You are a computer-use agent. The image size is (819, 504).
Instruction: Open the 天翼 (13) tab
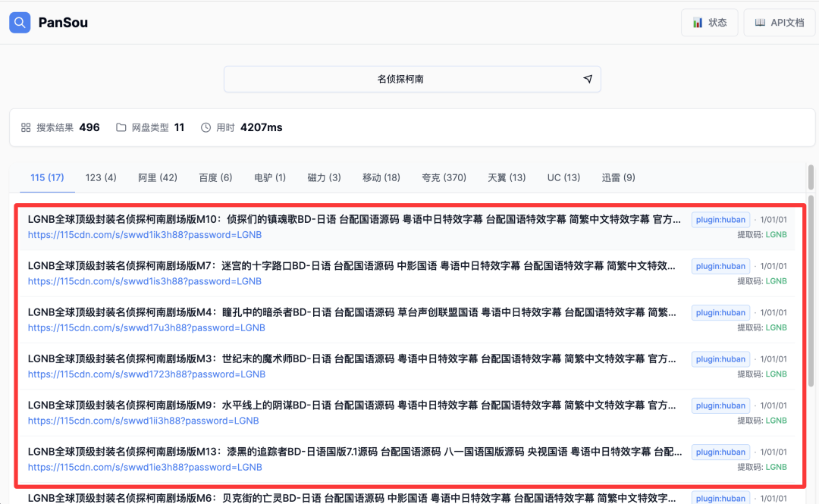pyautogui.click(x=507, y=177)
